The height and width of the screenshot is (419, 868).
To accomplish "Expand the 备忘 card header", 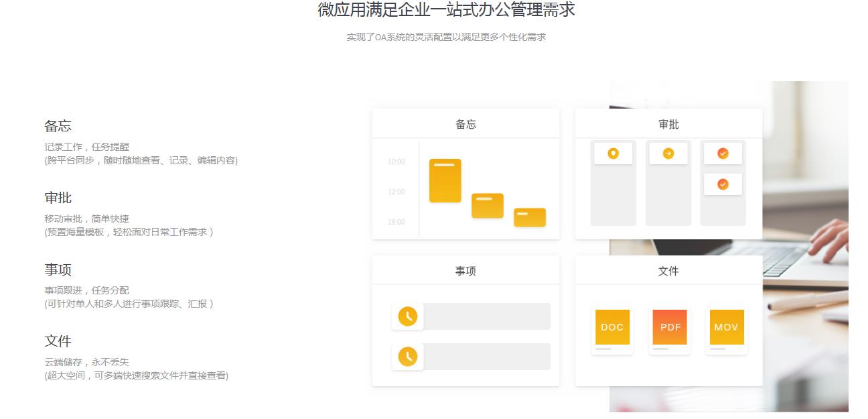I will click(x=465, y=123).
